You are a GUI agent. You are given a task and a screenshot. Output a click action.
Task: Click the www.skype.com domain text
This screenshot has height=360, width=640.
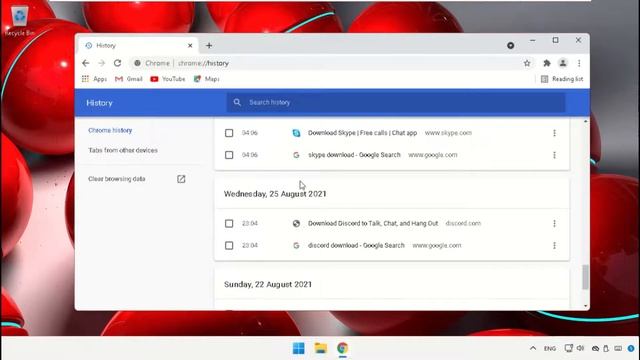pos(448,133)
